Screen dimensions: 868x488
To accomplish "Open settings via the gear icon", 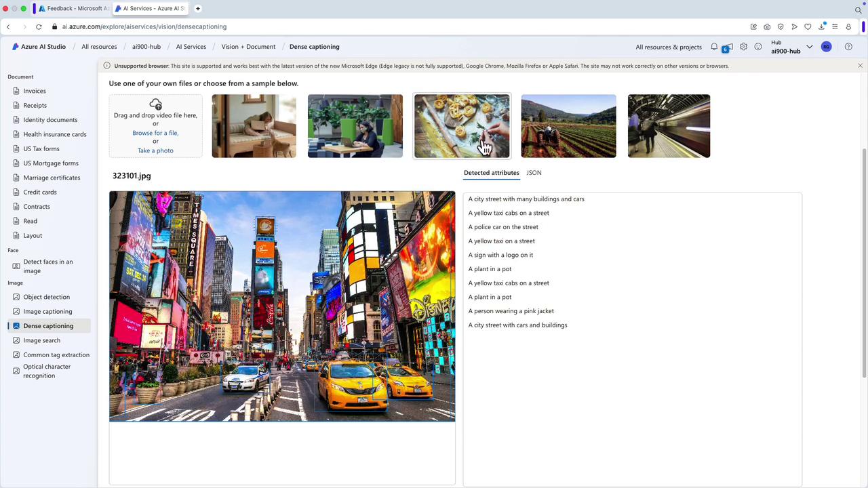I will (x=744, y=47).
